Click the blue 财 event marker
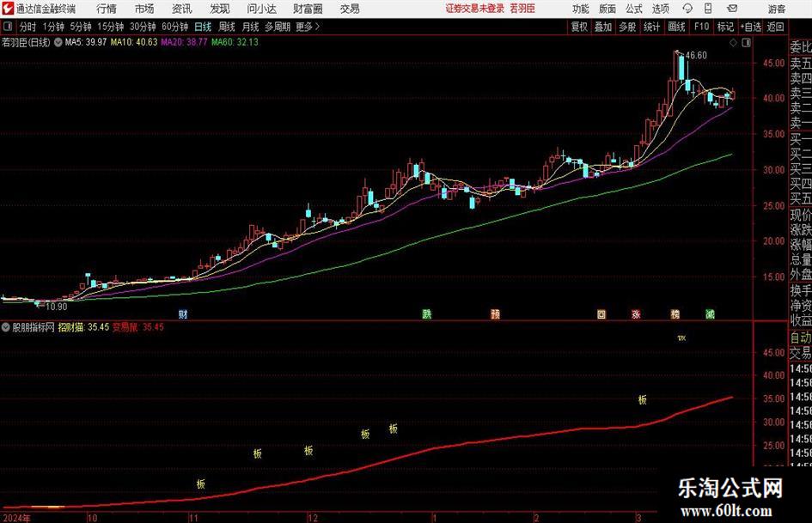 182,313
